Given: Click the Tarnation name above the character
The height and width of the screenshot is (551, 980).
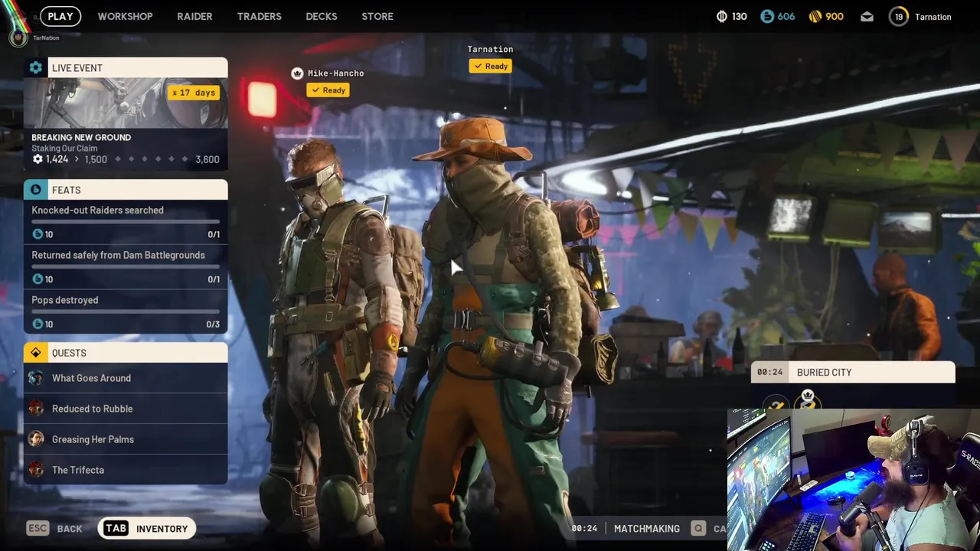Looking at the screenshot, I should click(x=490, y=49).
